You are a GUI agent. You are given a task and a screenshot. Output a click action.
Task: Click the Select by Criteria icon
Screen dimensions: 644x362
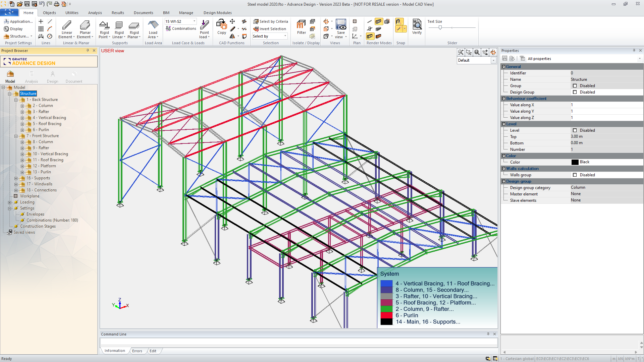click(x=256, y=21)
